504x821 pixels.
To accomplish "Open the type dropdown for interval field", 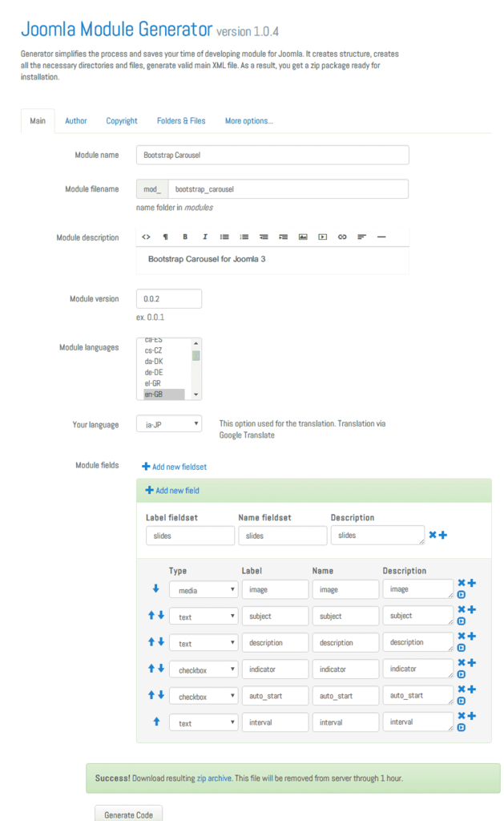I will (204, 723).
